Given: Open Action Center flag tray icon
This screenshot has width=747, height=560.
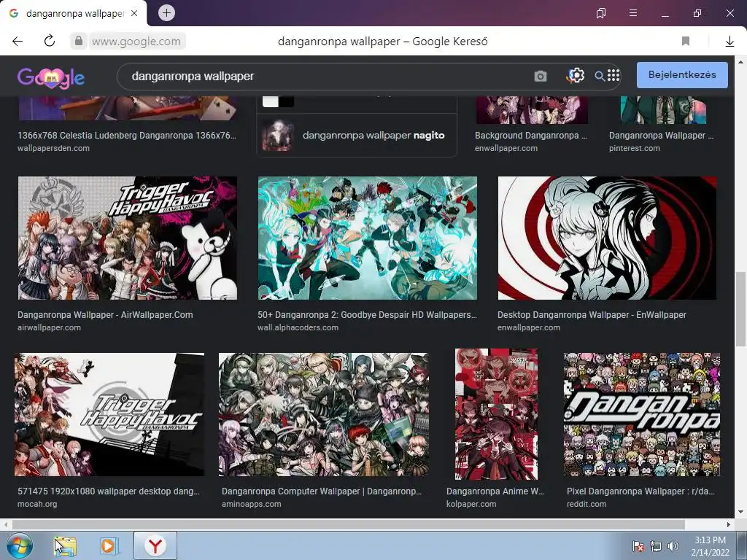Looking at the screenshot, I should 638,546.
